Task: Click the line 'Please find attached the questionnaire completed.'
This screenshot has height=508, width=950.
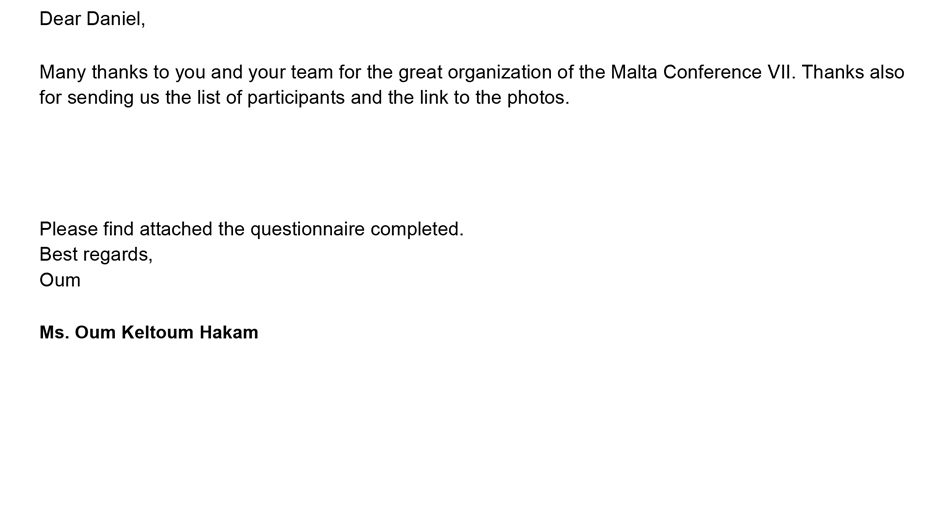Action: [x=251, y=229]
